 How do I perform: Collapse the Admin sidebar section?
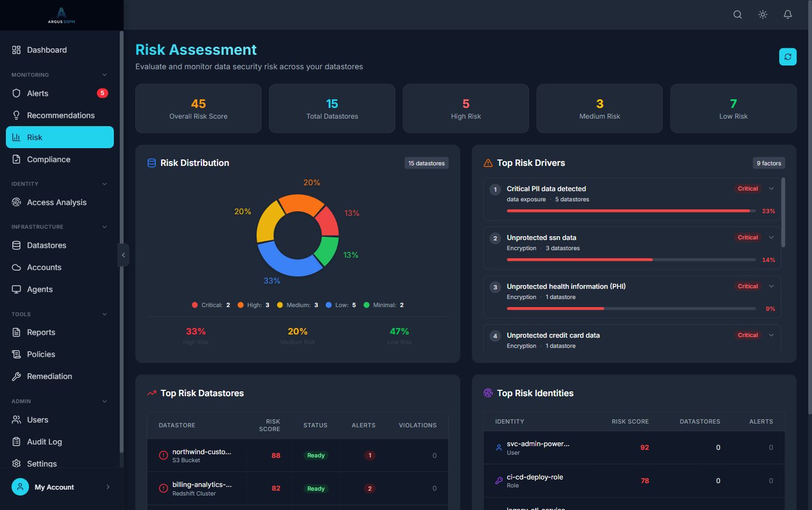tap(105, 401)
